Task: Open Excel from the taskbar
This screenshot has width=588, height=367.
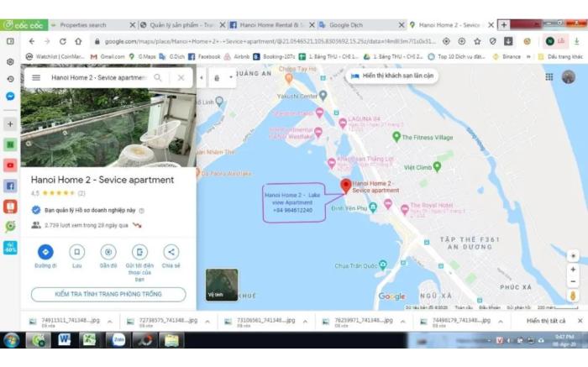Action: click(89, 340)
